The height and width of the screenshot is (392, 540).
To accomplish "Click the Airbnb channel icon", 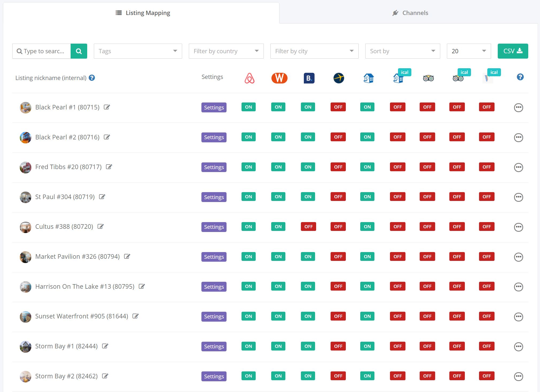I will [249, 78].
